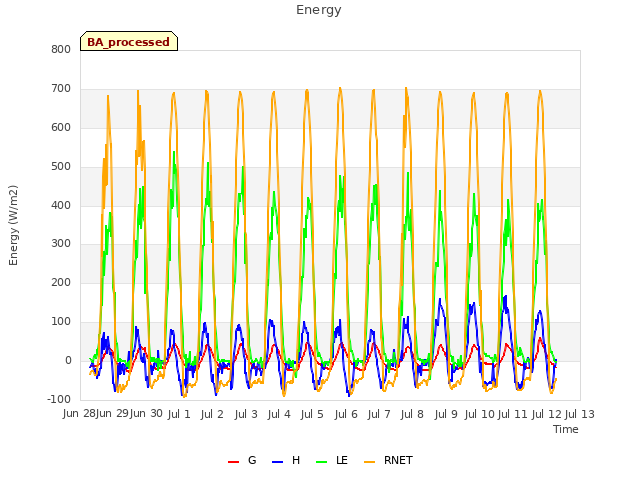This screenshot has width=640, height=480.
Task: Click the Jul 7 date tick label
Action: (x=379, y=414)
